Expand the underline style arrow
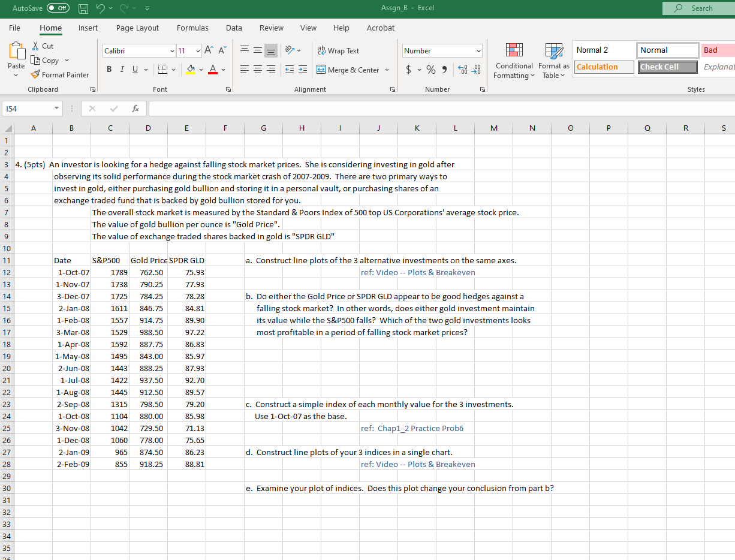Viewport: 735px width, 560px height. point(146,70)
